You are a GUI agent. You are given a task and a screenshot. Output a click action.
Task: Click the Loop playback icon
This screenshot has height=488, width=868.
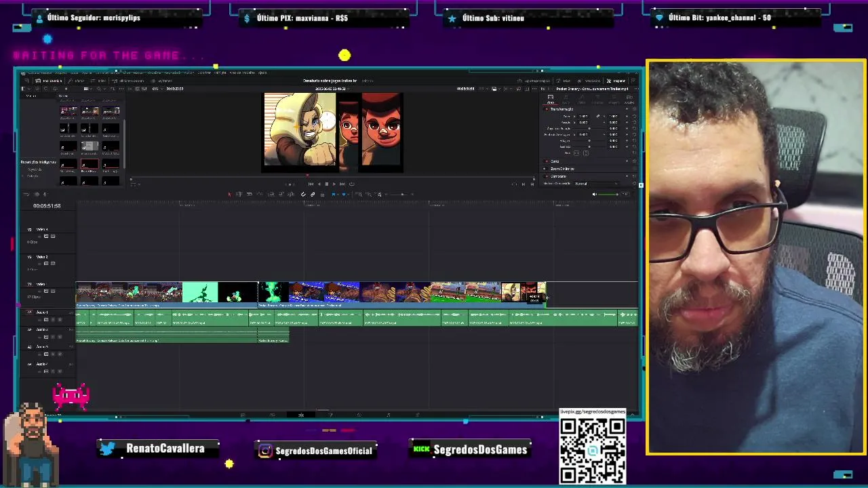tap(351, 184)
